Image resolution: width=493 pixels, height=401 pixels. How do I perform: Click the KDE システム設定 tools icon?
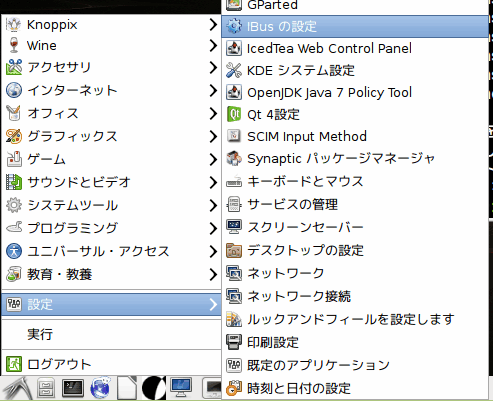234,70
